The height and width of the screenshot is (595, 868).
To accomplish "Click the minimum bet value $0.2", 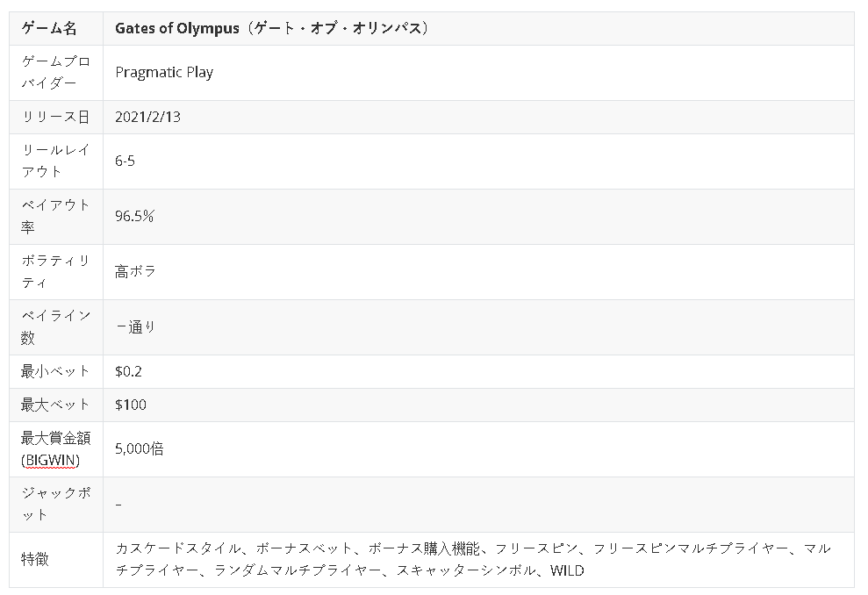I will point(128,371).
